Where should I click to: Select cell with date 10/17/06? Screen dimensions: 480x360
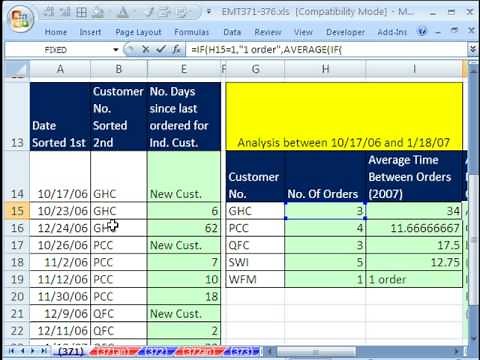pos(60,177)
